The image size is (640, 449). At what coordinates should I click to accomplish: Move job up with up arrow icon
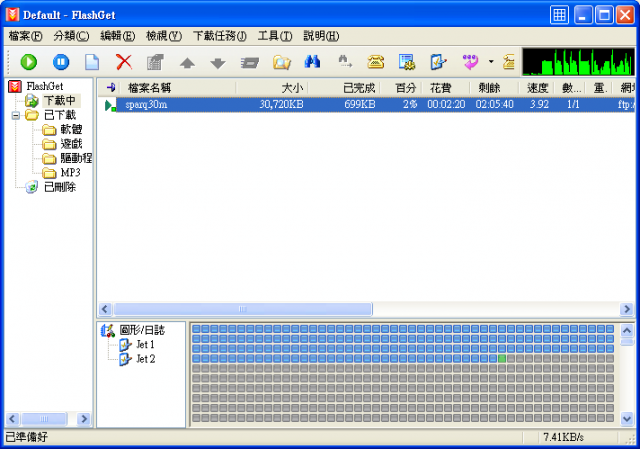pyautogui.click(x=187, y=63)
